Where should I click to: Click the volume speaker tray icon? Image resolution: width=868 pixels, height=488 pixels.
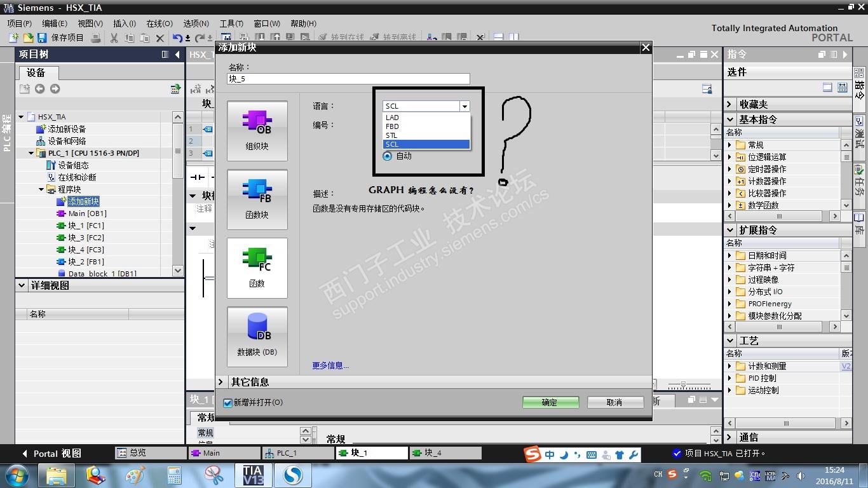pos(800,475)
